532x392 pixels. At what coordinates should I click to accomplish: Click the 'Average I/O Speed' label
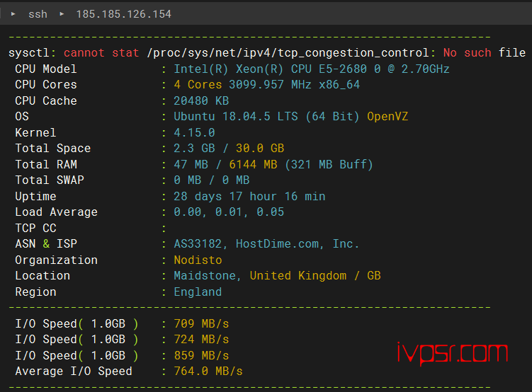pyautogui.click(x=74, y=371)
